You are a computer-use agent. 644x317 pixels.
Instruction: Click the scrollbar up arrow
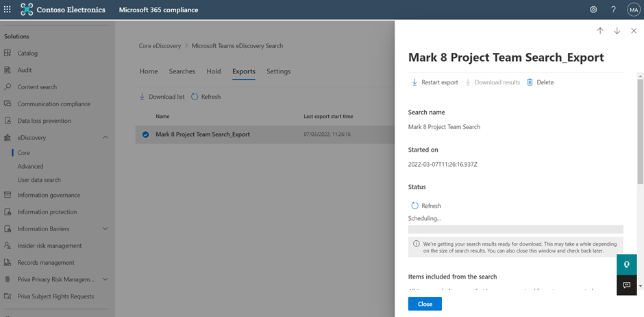(641, 75)
